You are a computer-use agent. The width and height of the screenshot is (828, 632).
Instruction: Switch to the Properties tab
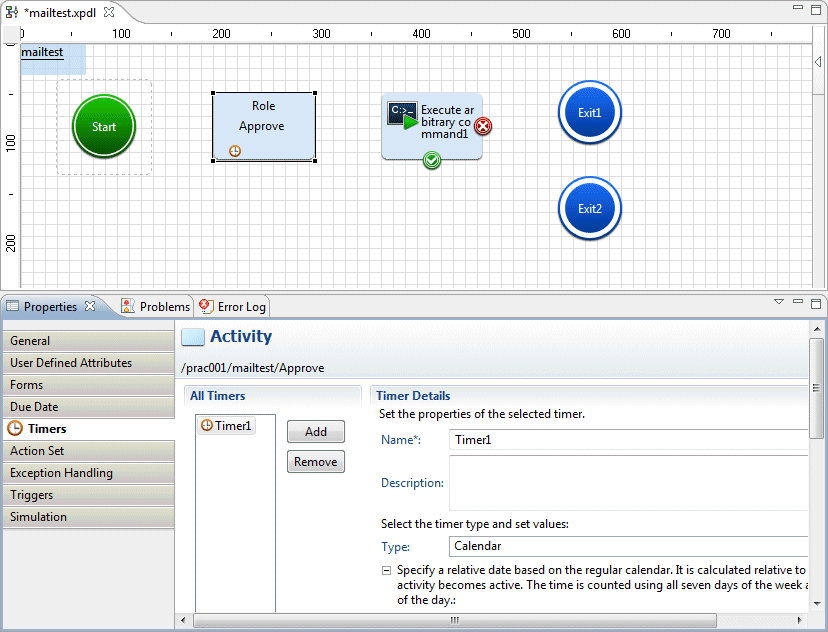50,307
